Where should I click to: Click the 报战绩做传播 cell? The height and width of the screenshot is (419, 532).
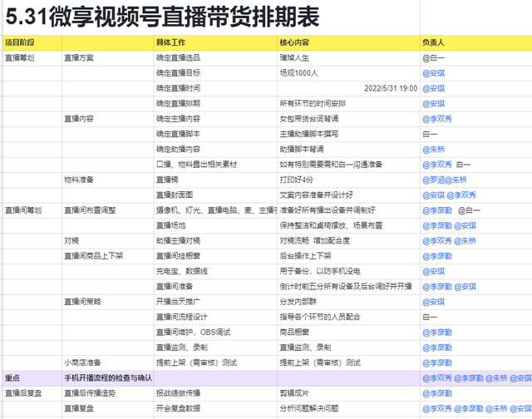215,393
